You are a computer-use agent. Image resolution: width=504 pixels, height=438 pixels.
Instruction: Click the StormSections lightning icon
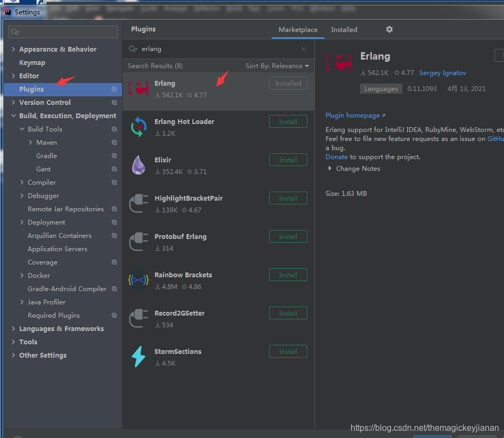(x=139, y=357)
